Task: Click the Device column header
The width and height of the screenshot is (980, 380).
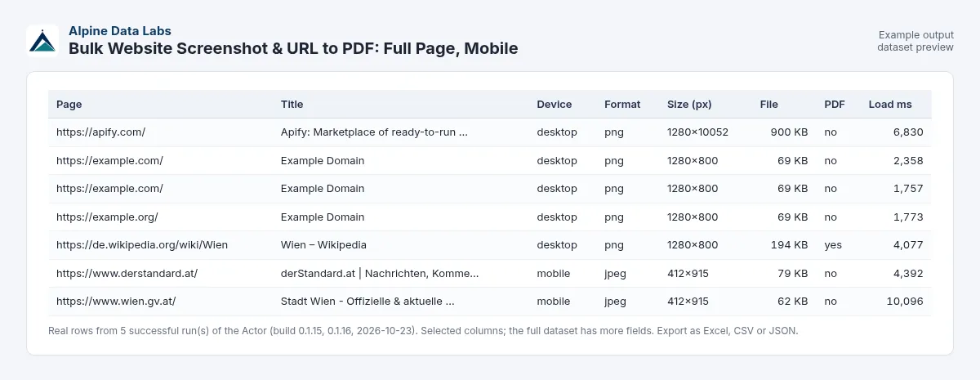Action: pos(555,105)
